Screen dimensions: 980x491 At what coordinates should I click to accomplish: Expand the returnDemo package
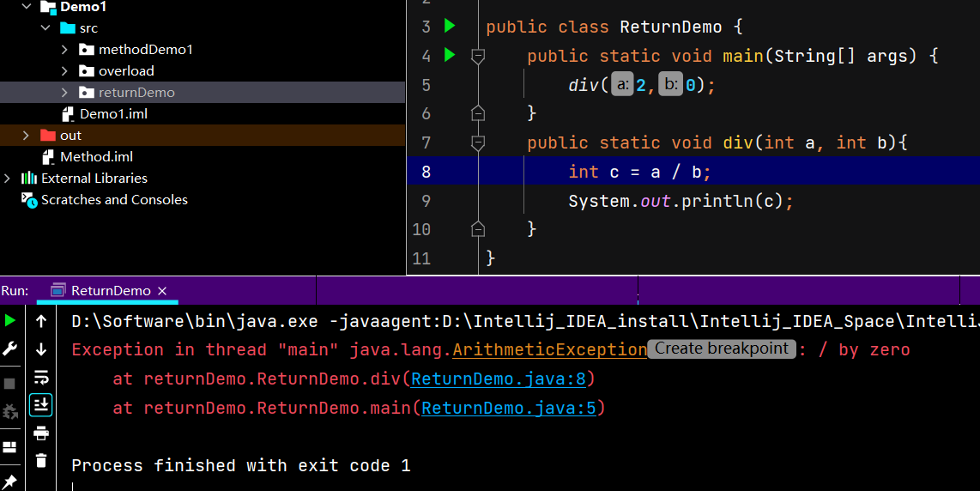(x=65, y=93)
